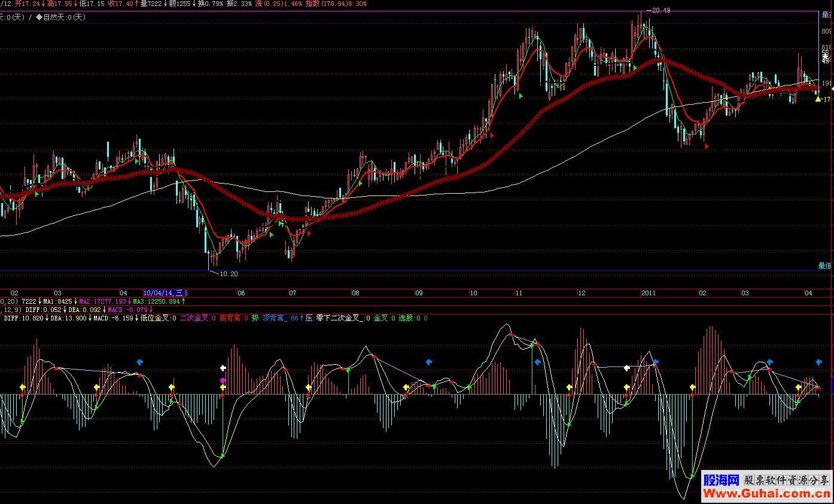Open the 股海网 watermark link

tap(721, 480)
